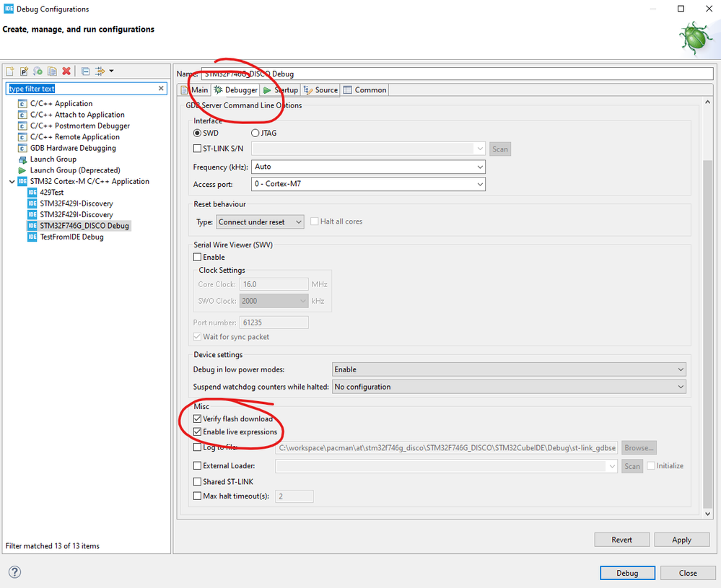Open the Reset behaviour Type dropdown
This screenshot has height=588, width=721.
tap(260, 222)
